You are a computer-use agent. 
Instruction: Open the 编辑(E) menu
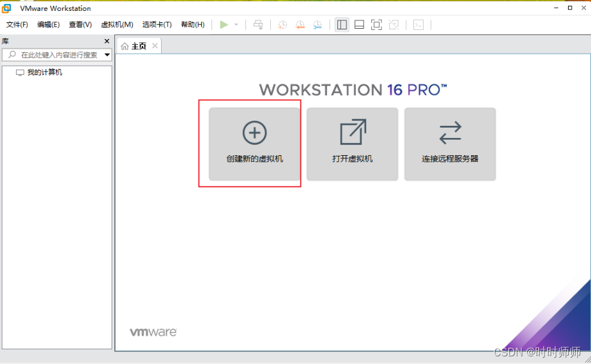pyautogui.click(x=49, y=24)
